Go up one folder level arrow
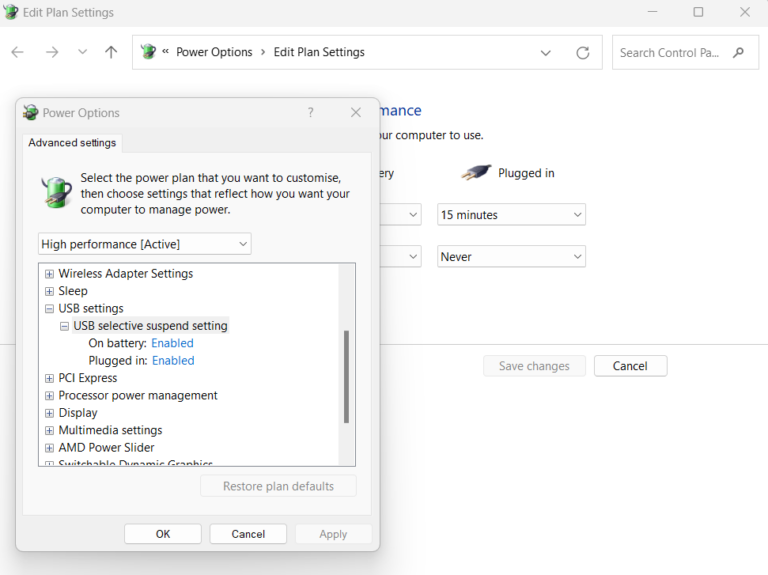 [x=111, y=52]
